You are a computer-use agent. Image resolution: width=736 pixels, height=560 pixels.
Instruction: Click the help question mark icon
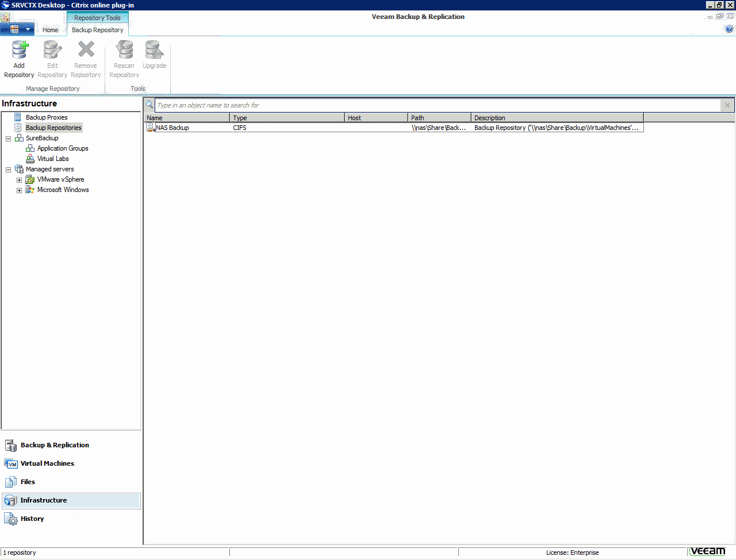coord(730,29)
